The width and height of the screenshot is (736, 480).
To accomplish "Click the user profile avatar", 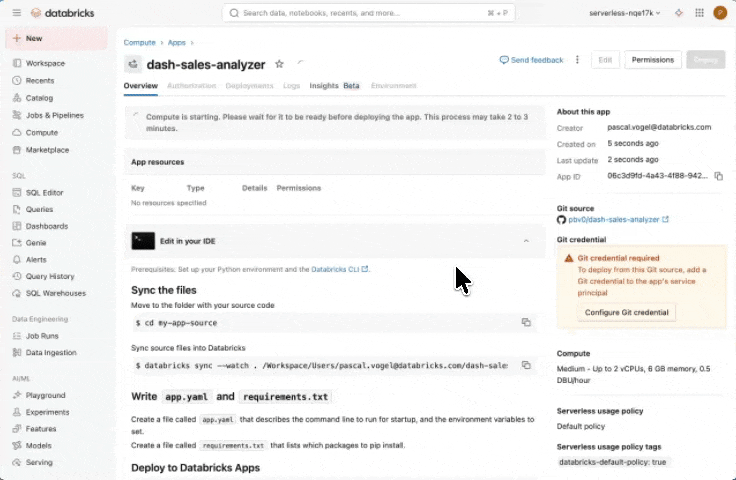I will 720,13.
